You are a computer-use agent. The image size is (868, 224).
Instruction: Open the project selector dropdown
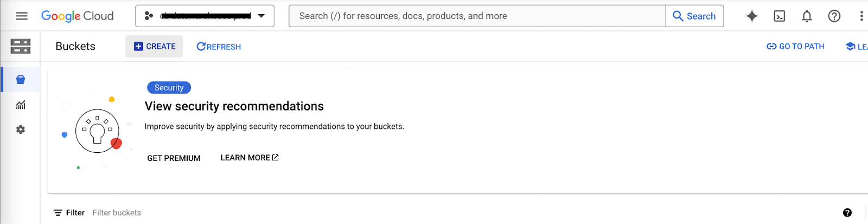point(205,16)
